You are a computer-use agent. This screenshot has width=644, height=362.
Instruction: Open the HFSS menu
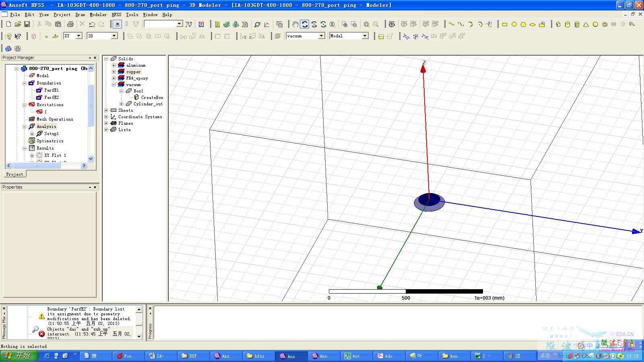click(116, 14)
